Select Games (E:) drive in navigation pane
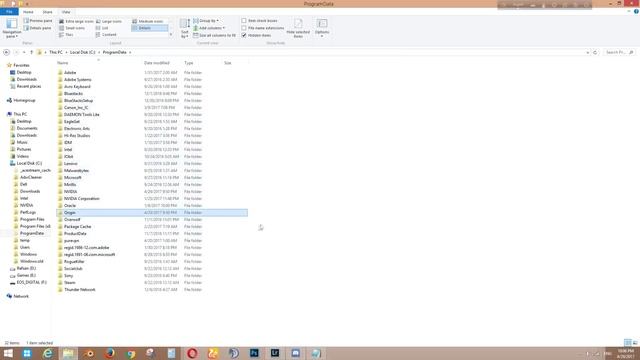The image size is (640, 360). (23, 276)
